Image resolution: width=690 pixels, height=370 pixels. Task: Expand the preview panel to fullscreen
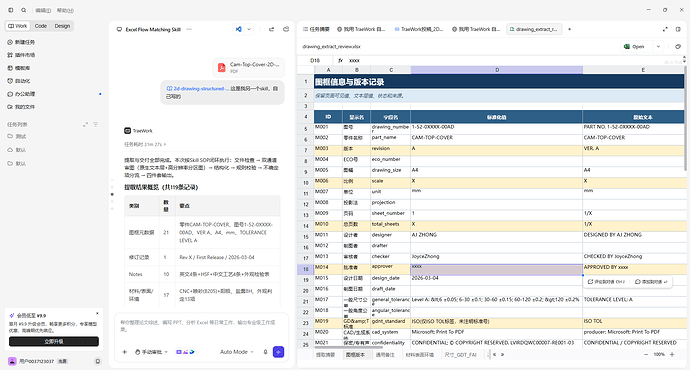coord(665,29)
